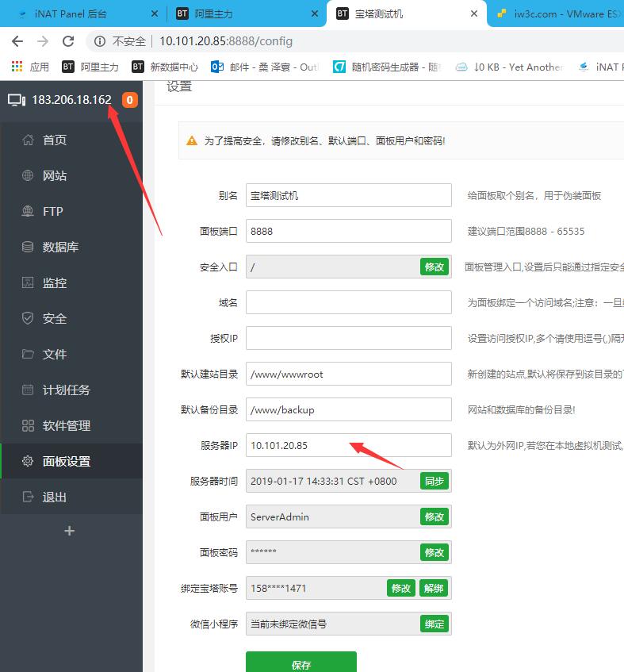Click 修改 beside 绑定宝塔账号
Viewport: 624px width, 672px height.
401,588
